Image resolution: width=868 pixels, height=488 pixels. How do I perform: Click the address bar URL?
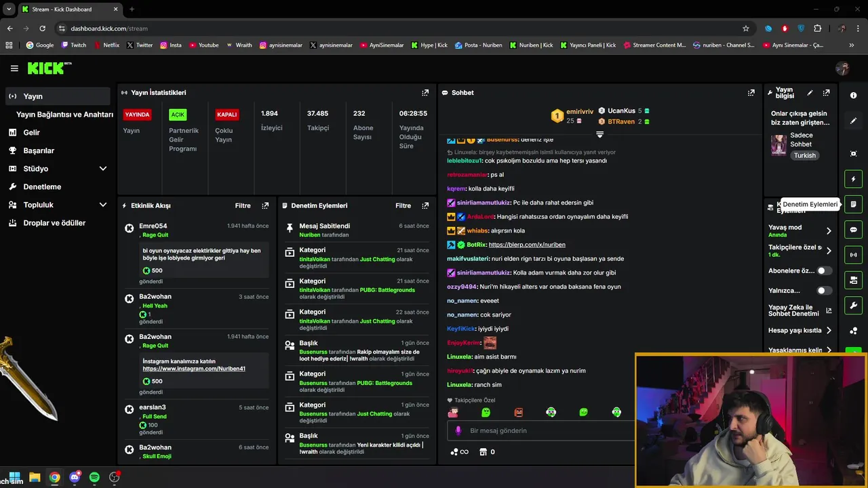pyautogui.click(x=109, y=28)
